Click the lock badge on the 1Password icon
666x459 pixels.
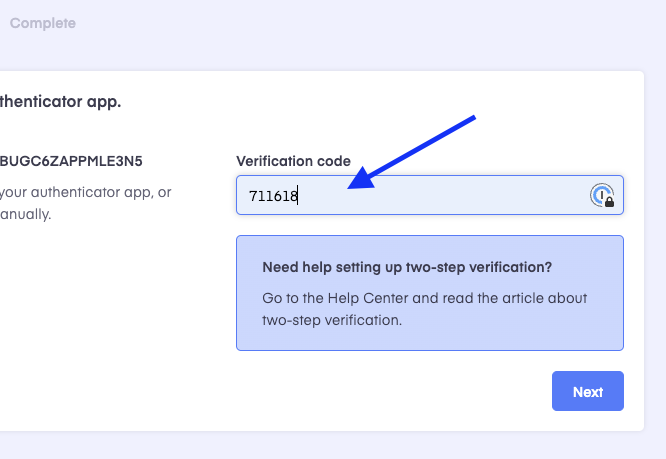(610, 202)
